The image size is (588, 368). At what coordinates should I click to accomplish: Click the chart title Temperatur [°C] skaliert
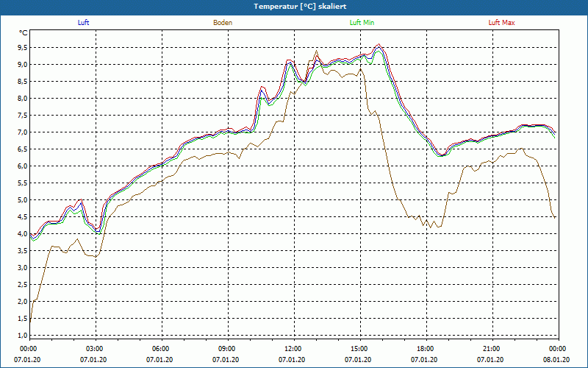(300, 7)
